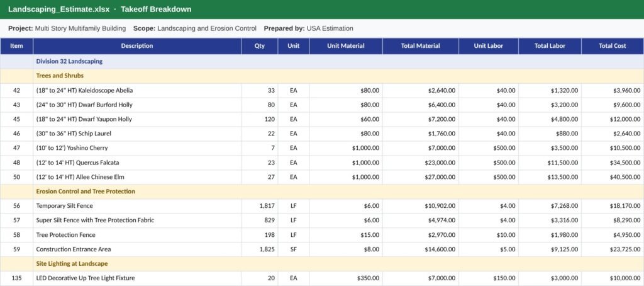This screenshot has width=644, height=286.
Task: Select the Erosion Control and Tree Protection row
Action: 322,192
